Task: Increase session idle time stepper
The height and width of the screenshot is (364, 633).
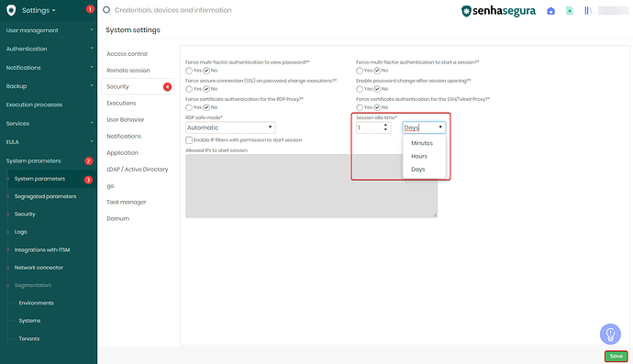Action: click(x=385, y=125)
